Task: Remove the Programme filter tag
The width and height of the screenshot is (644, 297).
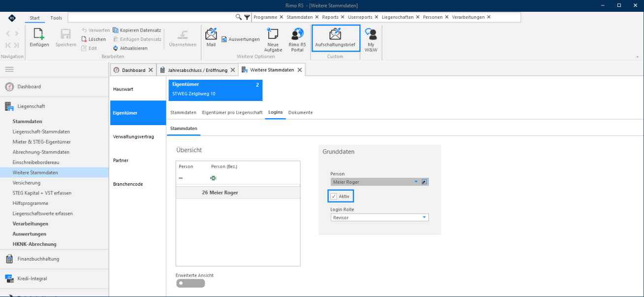Action: [x=281, y=17]
